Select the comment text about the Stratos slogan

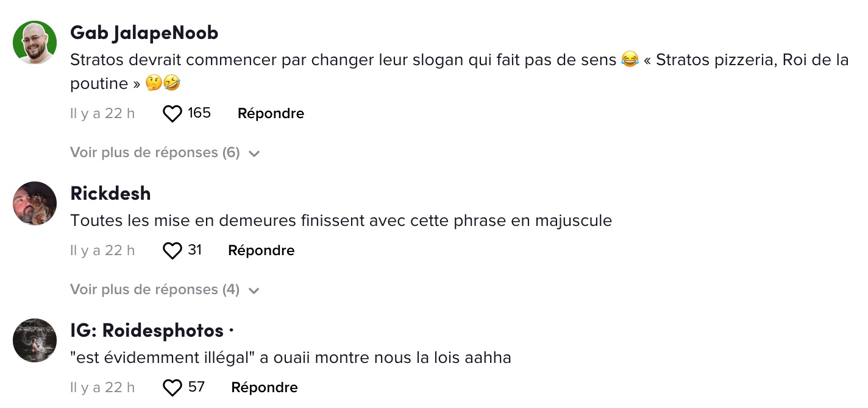[460, 72]
